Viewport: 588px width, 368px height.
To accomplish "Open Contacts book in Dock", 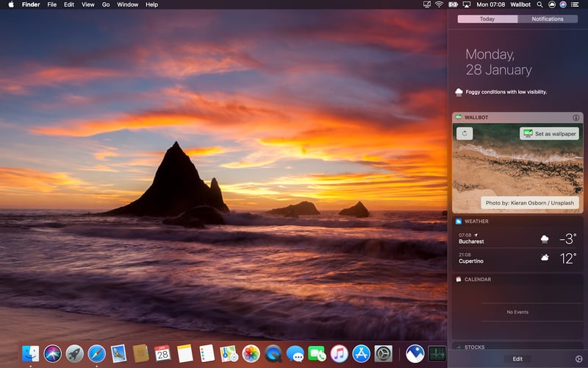I will (140, 354).
